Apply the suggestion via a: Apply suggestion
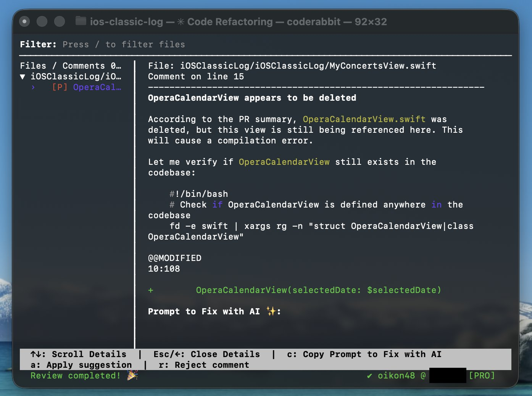This screenshot has height=396, width=532. point(81,365)
